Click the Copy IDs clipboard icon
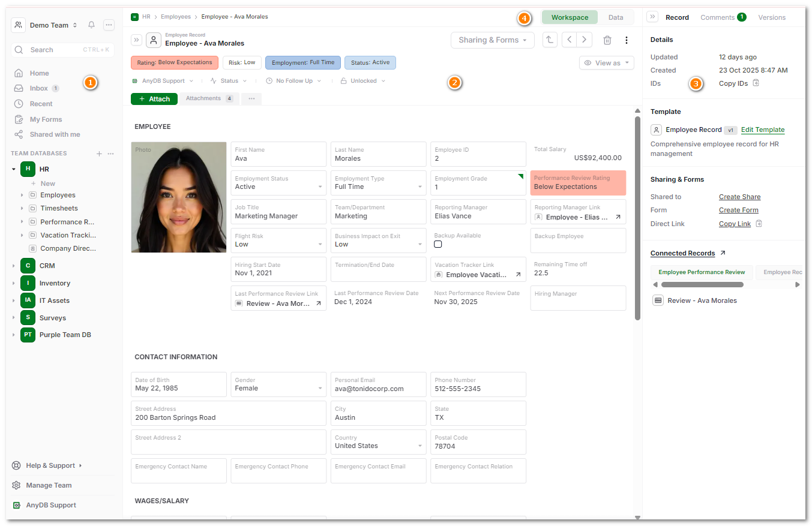The width and height of the screenshot is (812, 526). click(x=757, y=83)
